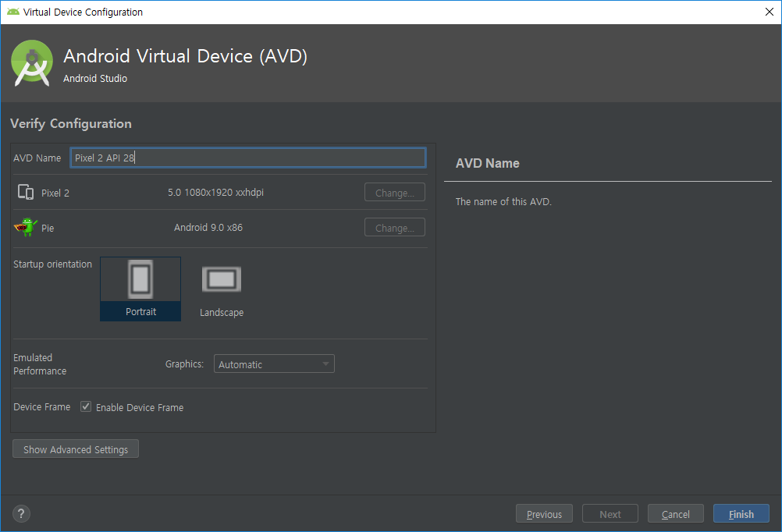Click into the AVD Name field

pos(248,158)
